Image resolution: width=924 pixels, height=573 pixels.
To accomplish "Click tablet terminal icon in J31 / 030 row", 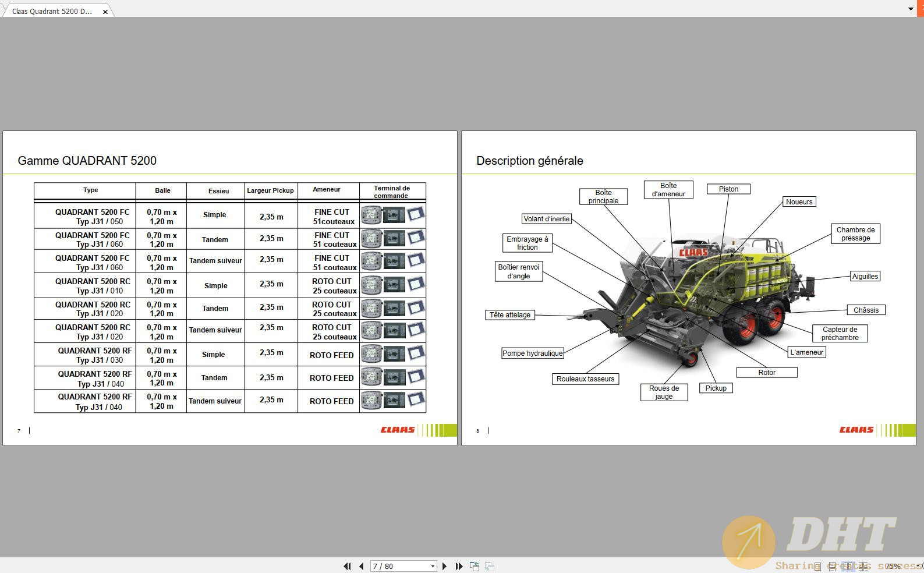I will (416, 353).
